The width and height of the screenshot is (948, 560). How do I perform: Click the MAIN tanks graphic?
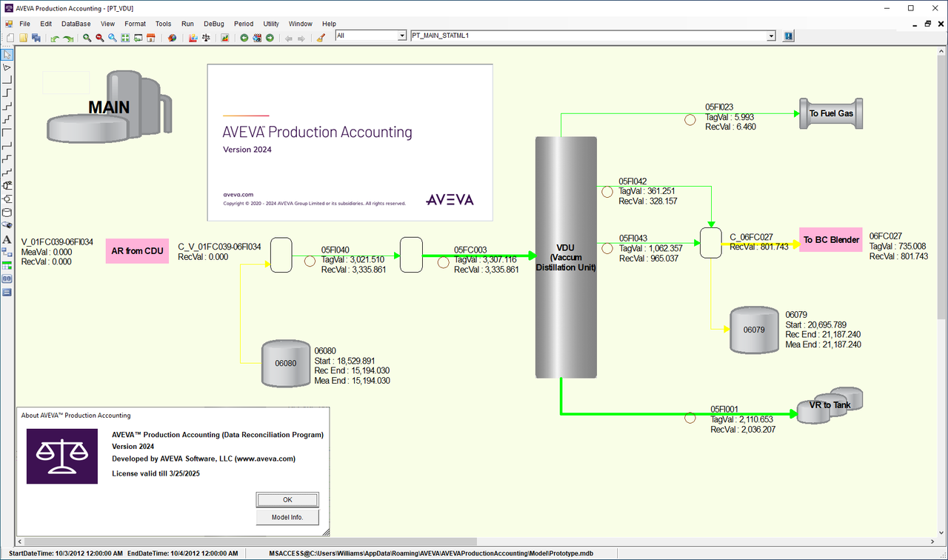click(x=109, y=107)
